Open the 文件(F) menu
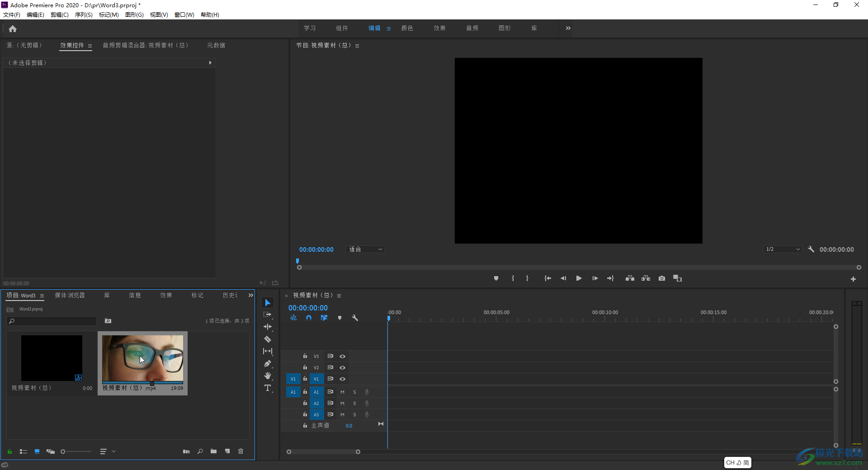 tap(12, 15)
